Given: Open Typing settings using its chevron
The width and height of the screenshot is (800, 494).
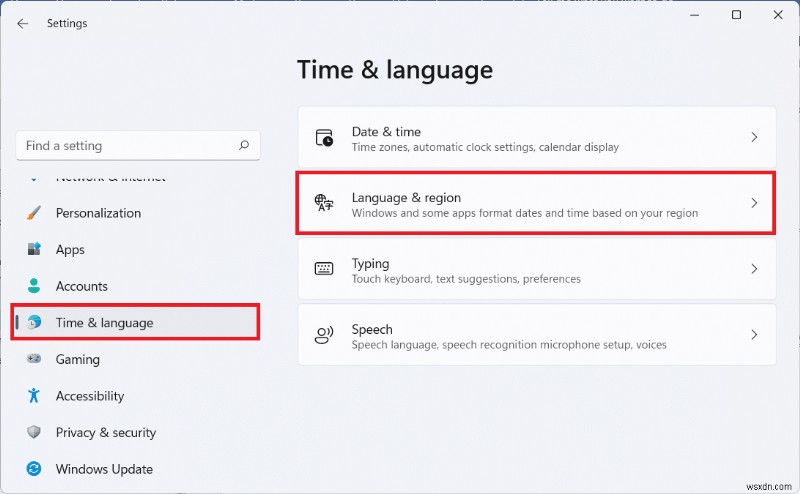Looking at the screenshot, I should click(x=754, y=269).
